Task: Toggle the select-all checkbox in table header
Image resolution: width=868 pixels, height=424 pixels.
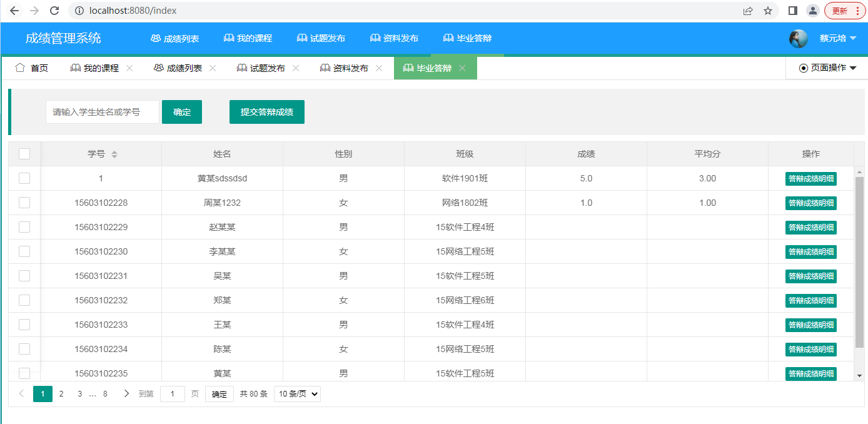Action: [x=24, y=154]
